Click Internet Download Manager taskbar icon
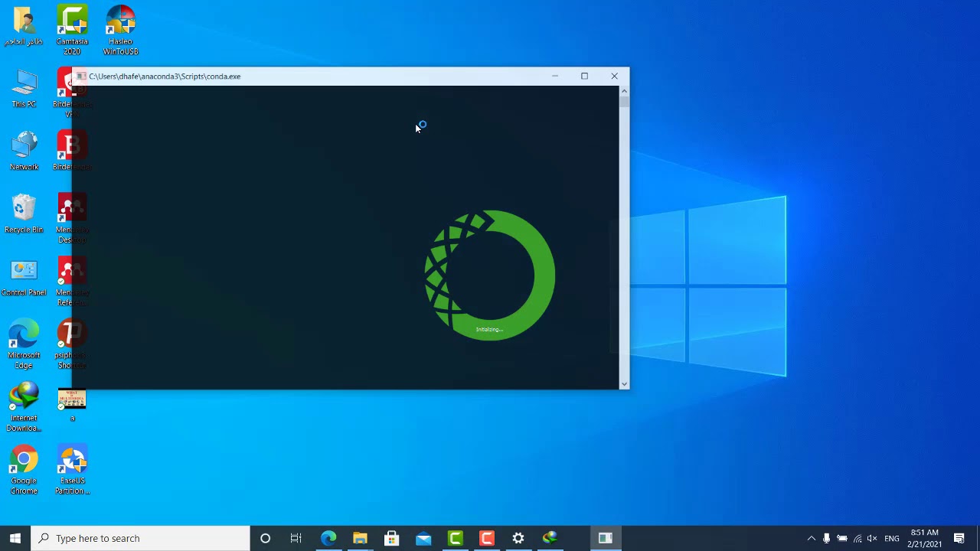The height and width of the screenshot is (551, 980). (550, 538)
